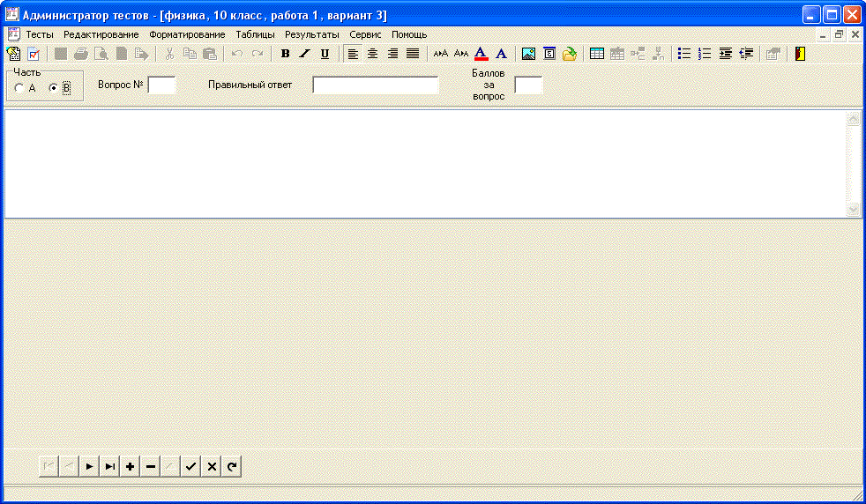This screenshot has height=504, width=866.
Task: Insert a table using the toolbar
Action: tap(597, 54)
